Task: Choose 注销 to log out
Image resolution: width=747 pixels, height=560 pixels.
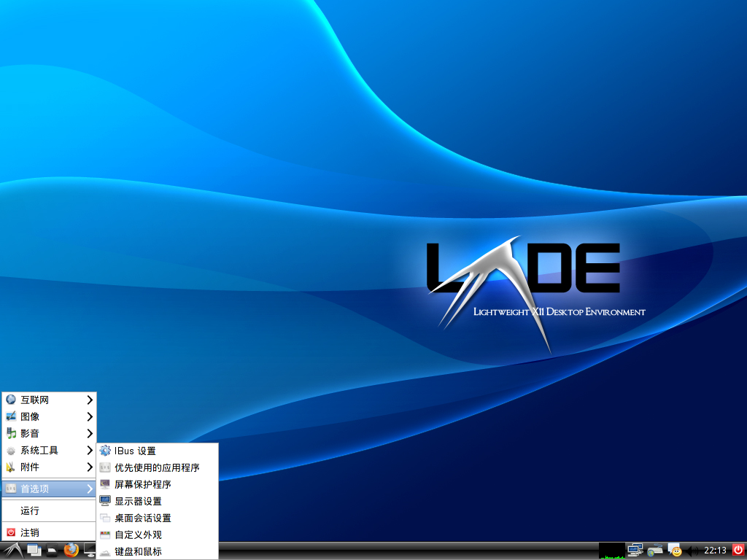Action: (49, 533)
